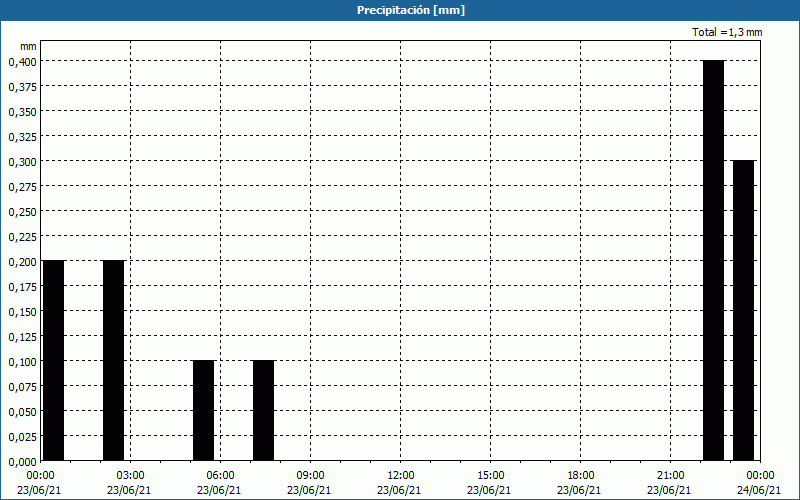Pick the 0,175 y-axis tick label
Screen dimensions: 800x500
coord(22,287)
